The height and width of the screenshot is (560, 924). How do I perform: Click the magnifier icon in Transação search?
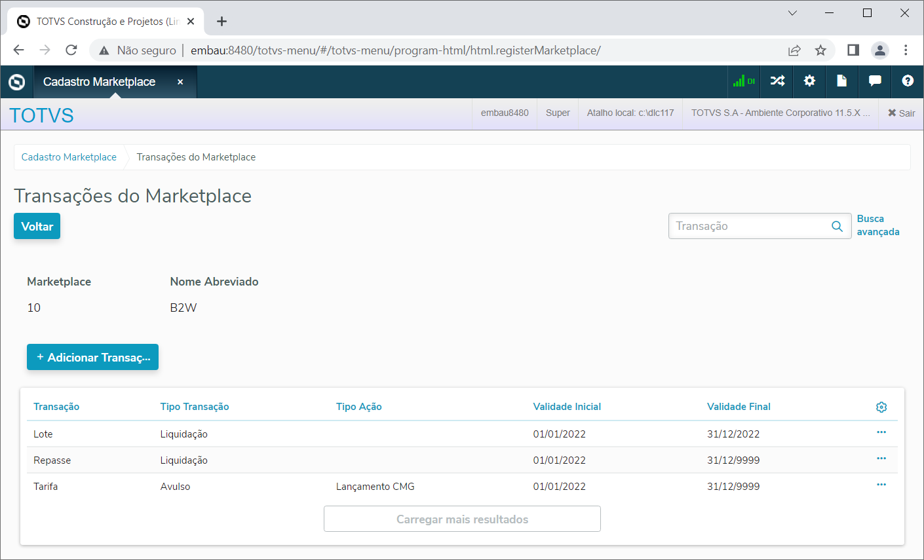pyautogui.click(x=837, y=226)
